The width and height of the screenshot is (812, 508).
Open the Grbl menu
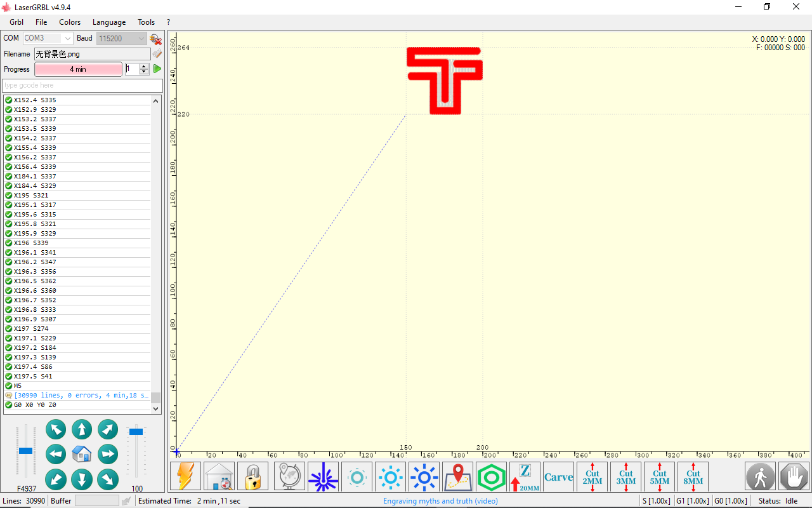16,22
